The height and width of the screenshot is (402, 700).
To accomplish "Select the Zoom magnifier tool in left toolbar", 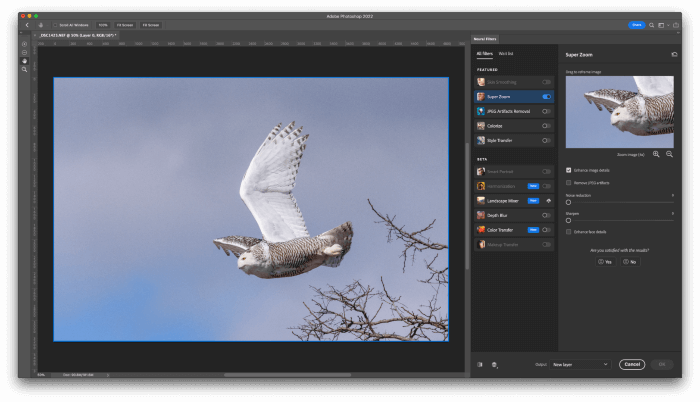I will point(24,69).
